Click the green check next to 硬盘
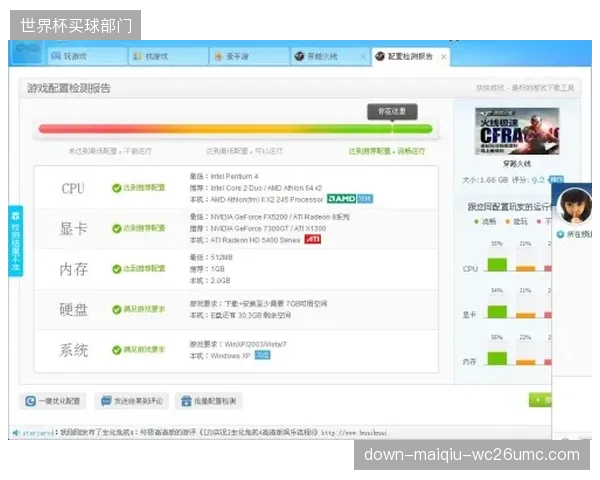 (x=117, y=309)
